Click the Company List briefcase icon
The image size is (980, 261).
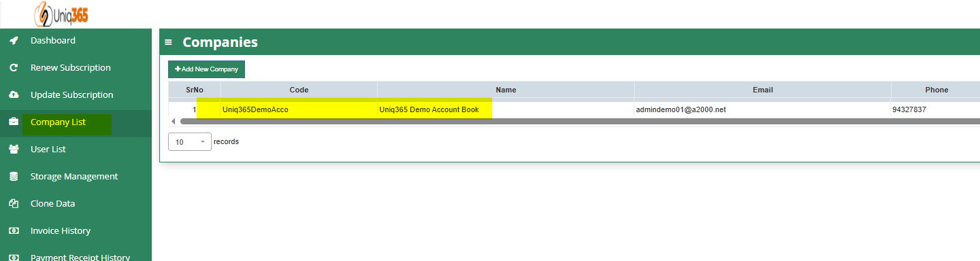[x=14, y=122]
